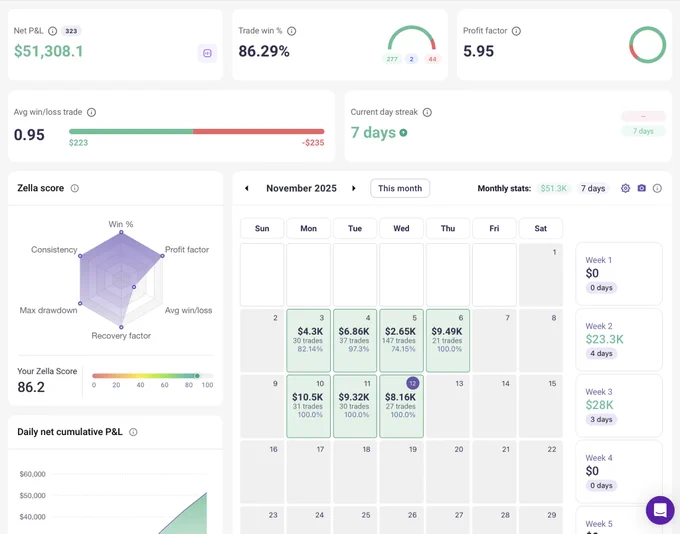Click info icon next to Current day streak
Viewport: 680px width, 534px height.
click(x=427, y=112)
